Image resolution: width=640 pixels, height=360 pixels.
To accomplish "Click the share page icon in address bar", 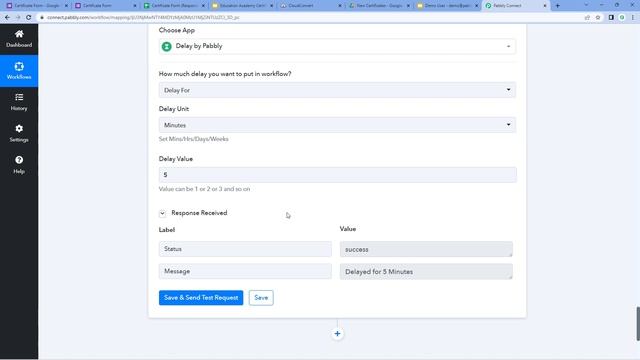I will coord(587,18).
